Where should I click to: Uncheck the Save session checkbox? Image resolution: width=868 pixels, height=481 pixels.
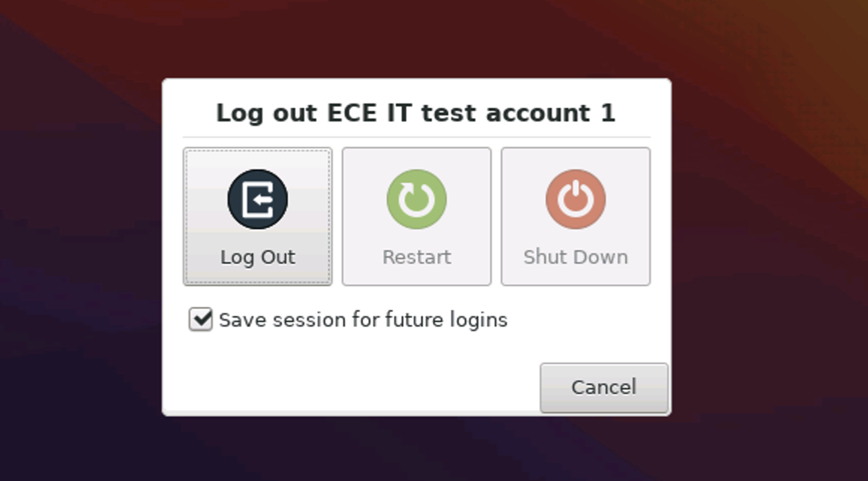[200, 320]
